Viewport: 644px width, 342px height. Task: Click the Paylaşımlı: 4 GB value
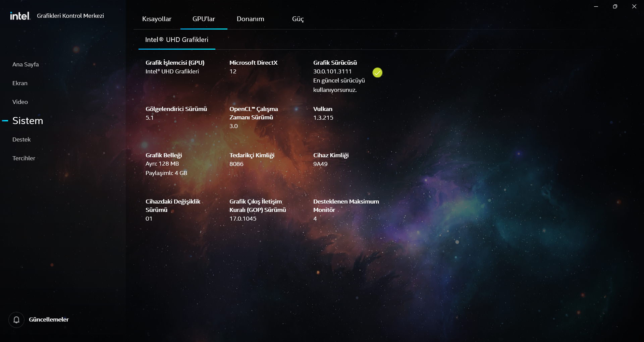166,173
